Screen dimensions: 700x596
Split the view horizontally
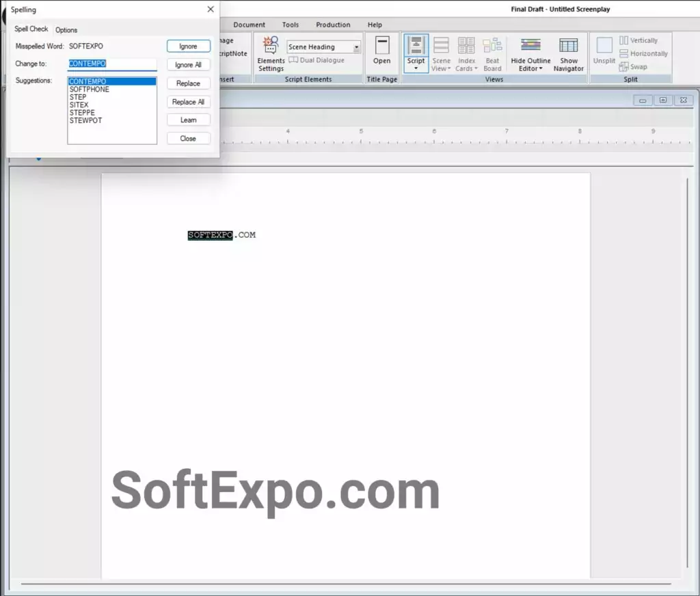643,53
